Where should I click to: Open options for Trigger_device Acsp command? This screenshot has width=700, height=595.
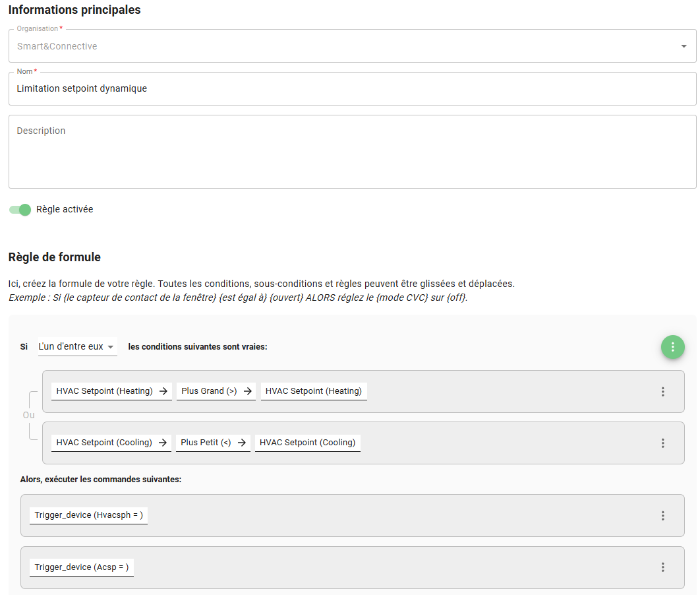pyautogui.click(x=662, y=567)
